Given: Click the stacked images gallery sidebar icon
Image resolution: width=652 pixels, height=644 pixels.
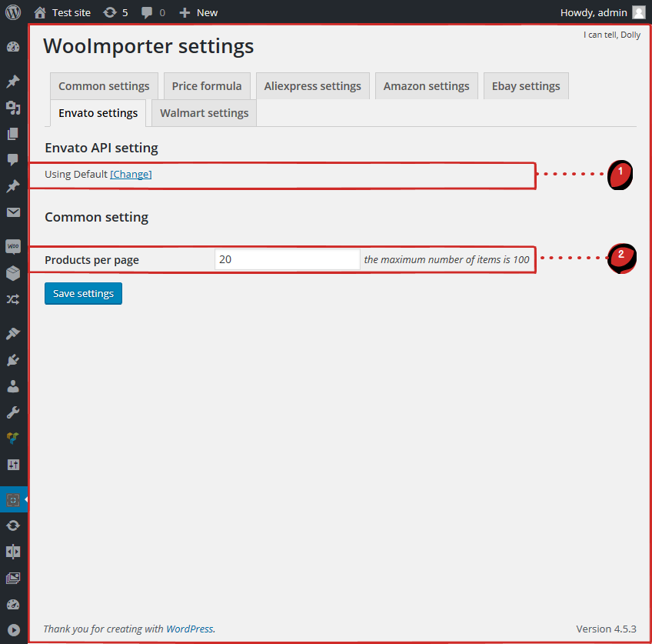Looking at the screenshot, I should point(13,578).
